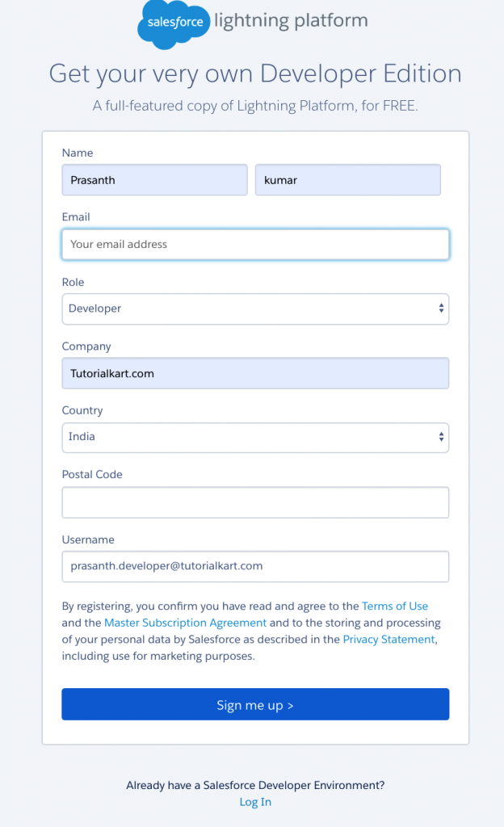Click the Developer Edition heading
Image resolution: width=504 pixels, height=827 pixels.
[x=255, y=73]
